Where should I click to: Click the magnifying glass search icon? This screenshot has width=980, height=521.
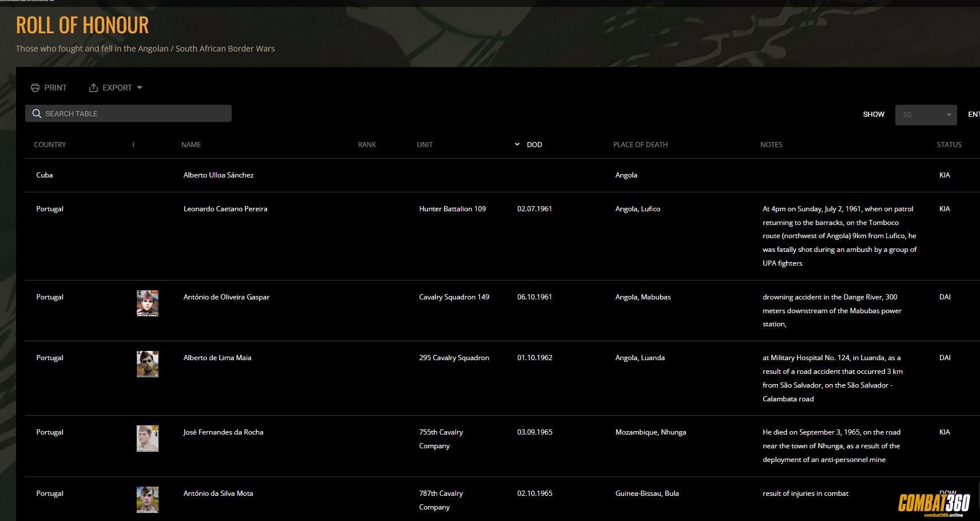click(x=37, y=113)
